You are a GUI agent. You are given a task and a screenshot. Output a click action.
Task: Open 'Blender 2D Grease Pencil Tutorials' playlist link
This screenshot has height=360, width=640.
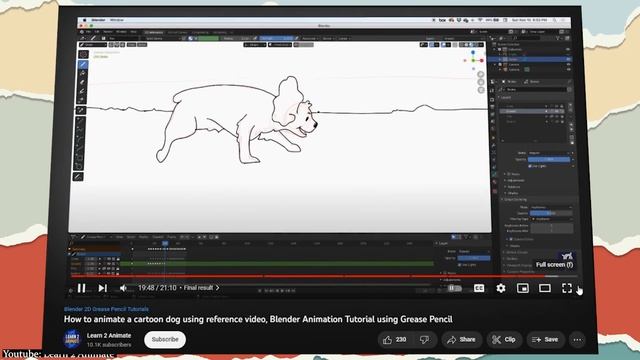click(x=106, y=309)
